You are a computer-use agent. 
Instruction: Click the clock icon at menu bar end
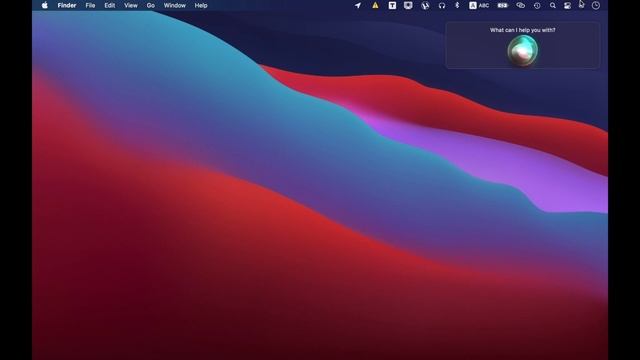[596, 6]
